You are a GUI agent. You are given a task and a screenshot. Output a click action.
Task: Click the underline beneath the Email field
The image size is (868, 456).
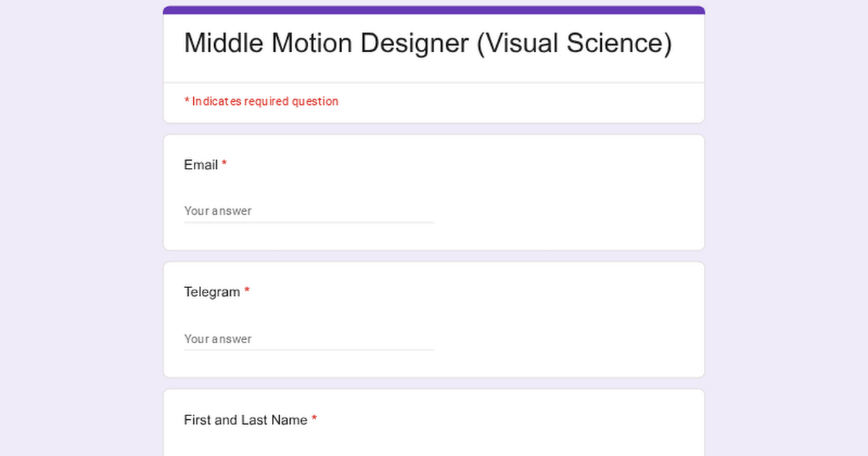[x=309, y=222]
